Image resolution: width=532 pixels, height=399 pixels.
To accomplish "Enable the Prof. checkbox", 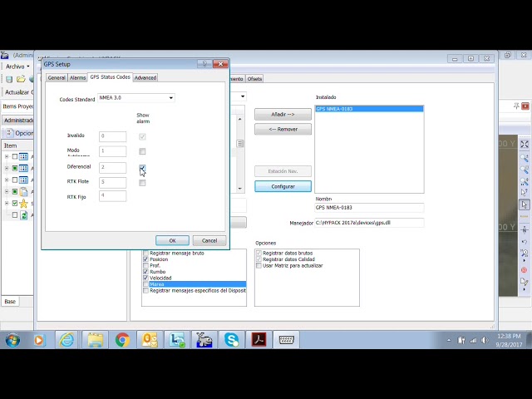I will [146, 266].
